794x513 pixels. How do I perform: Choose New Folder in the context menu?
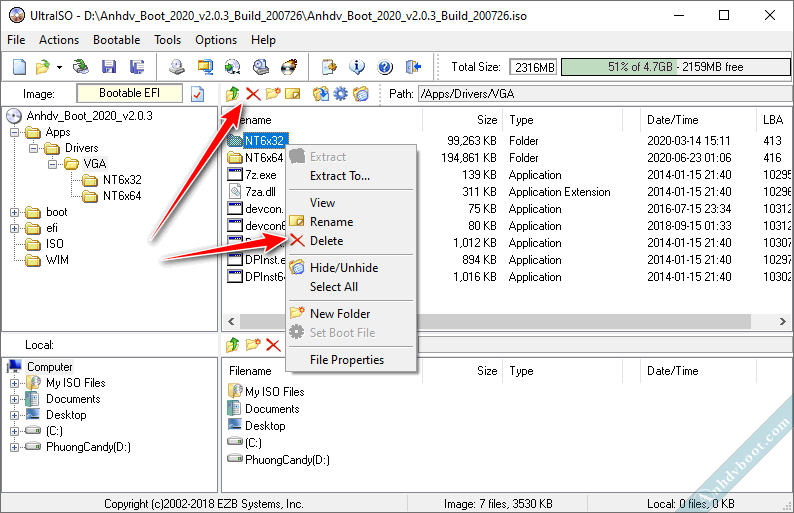coord(351,313)
